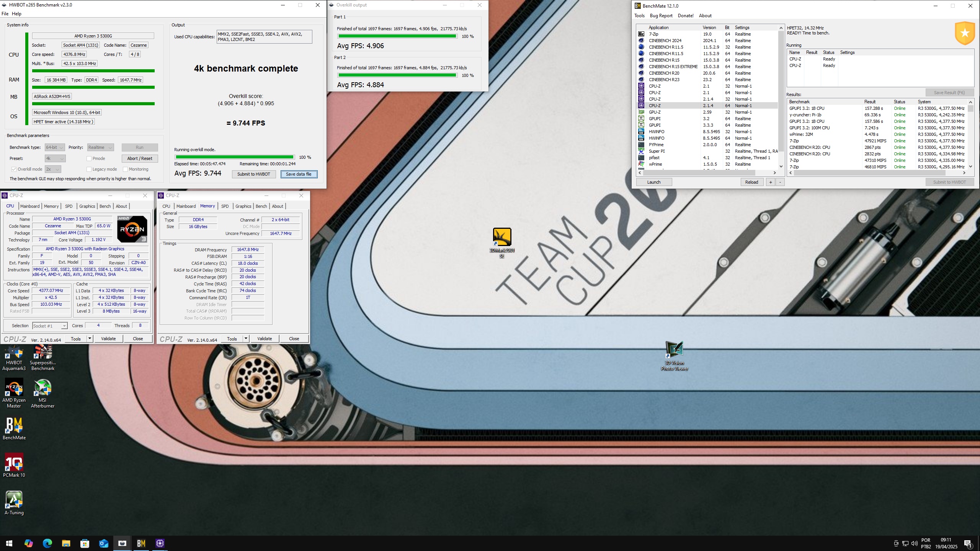The width and height of the screenshot is (980, 551).
Task: Click the CINEBENCH 2024 icon in BenchMate
Action: tap(641, 41)
